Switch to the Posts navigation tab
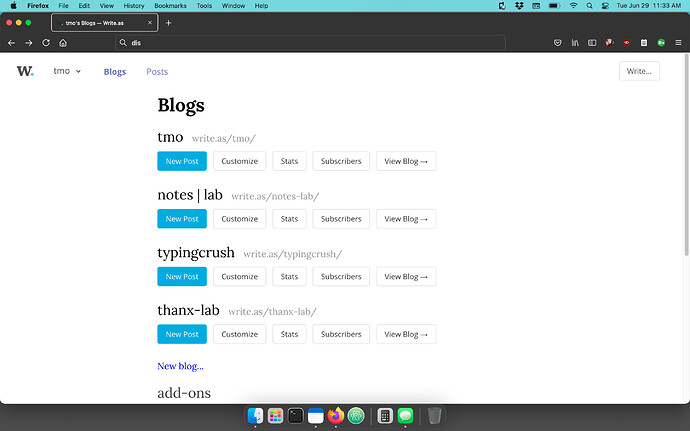Viewport: 690px width, 431px height. 157,71
